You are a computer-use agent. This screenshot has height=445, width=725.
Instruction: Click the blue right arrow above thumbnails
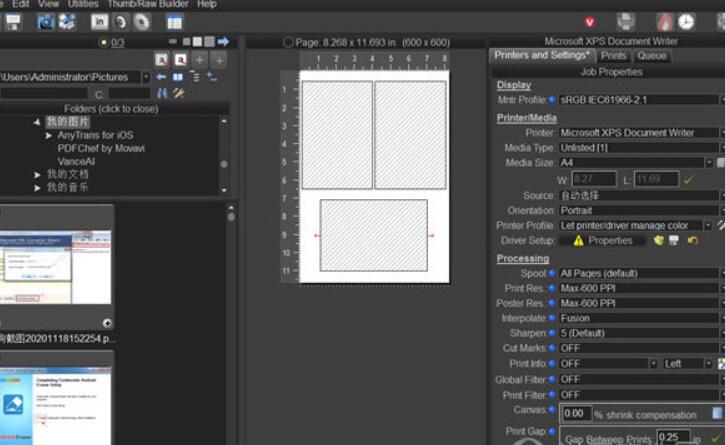(x=223, y=42)
